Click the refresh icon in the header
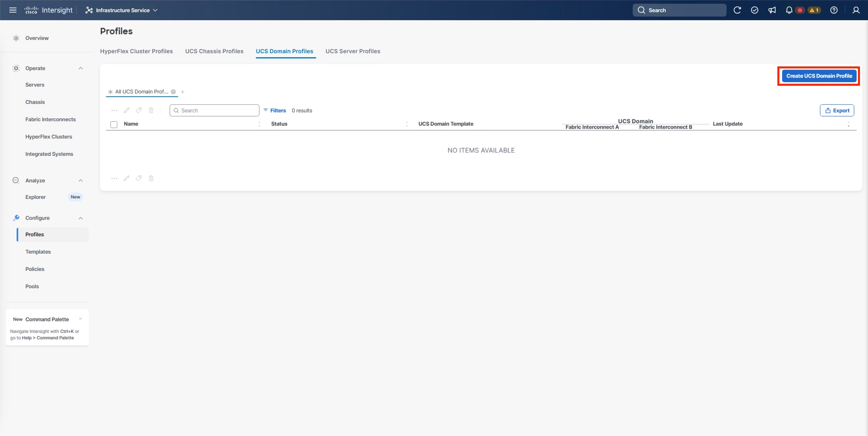The width and height of the screenshot is (868, 436). 737,10
